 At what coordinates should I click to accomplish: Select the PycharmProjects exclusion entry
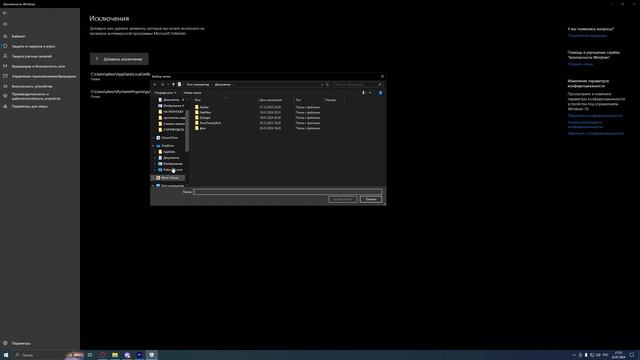tap(120, 94)
